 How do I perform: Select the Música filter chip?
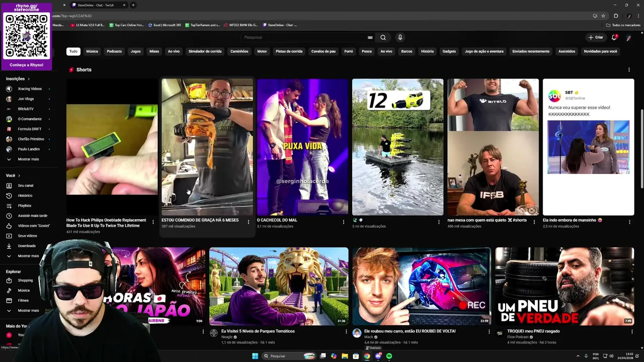coord(92,51)
